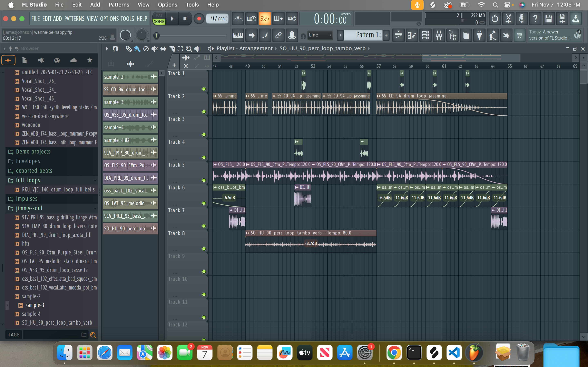Screen dimensions: 588x367
Task: Open the piano roll view
Action: (412, 36)
